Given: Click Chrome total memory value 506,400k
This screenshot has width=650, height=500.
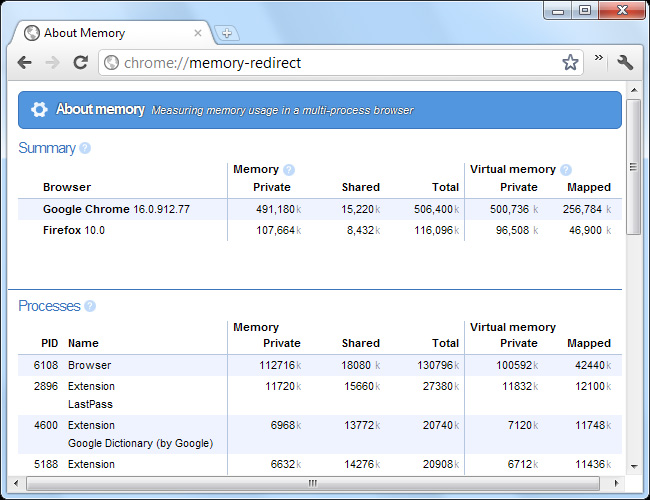Looking at the screenshot, I should [437, 209].
